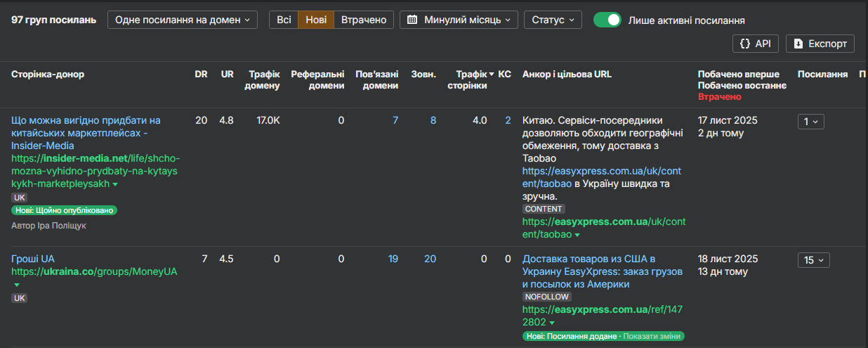Expand the insider-media.net donor URL arrow
The image size is (868, 348).
pos(115,184)
